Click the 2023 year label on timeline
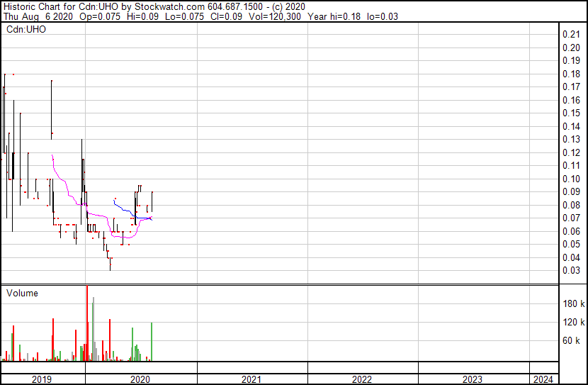The height and width of the screenshot is (385, 588). [473, 379]
